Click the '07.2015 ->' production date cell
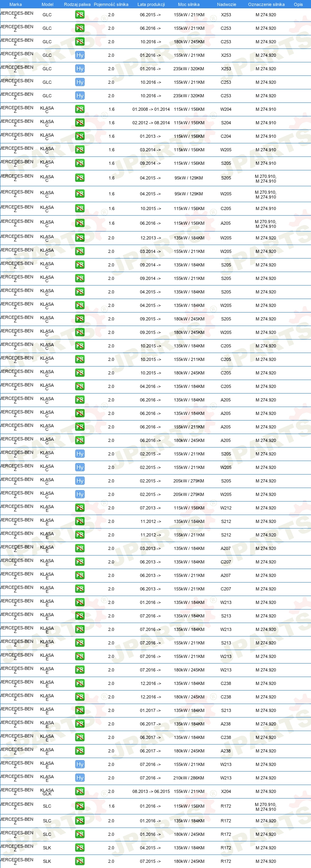This screenshot has width=311, height=868. coord(150,862)
